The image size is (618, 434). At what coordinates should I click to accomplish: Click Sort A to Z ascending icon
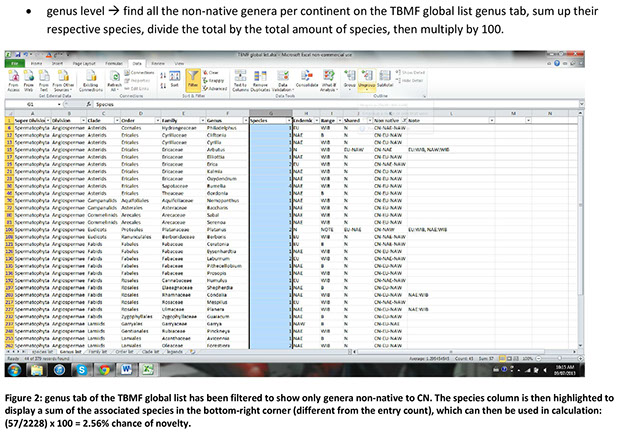[163, 76]
